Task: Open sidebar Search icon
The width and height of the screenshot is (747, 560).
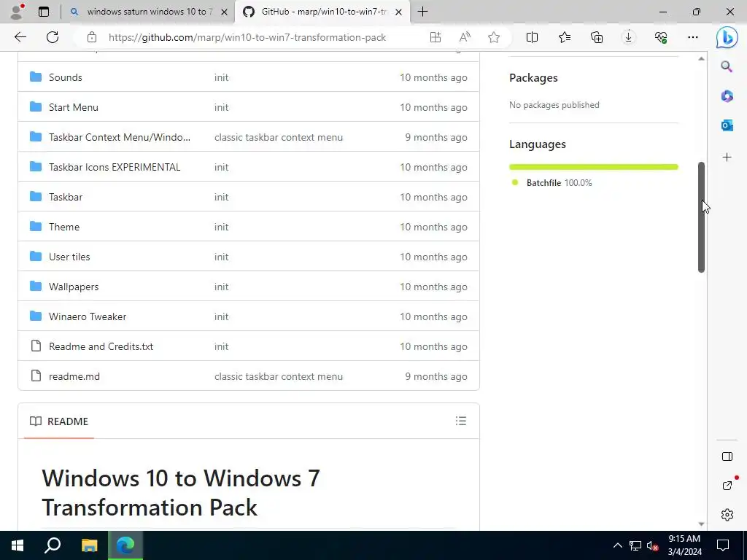Action: [x=727, y=66]
